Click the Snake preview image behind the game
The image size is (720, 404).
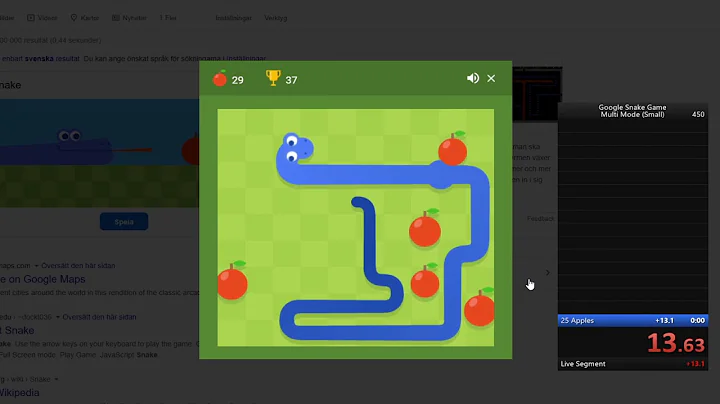[99, 153]
